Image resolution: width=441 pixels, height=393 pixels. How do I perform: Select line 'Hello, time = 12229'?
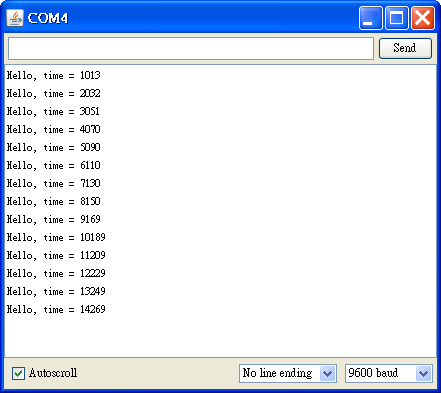pyautogui.click(x=56, y=273)
